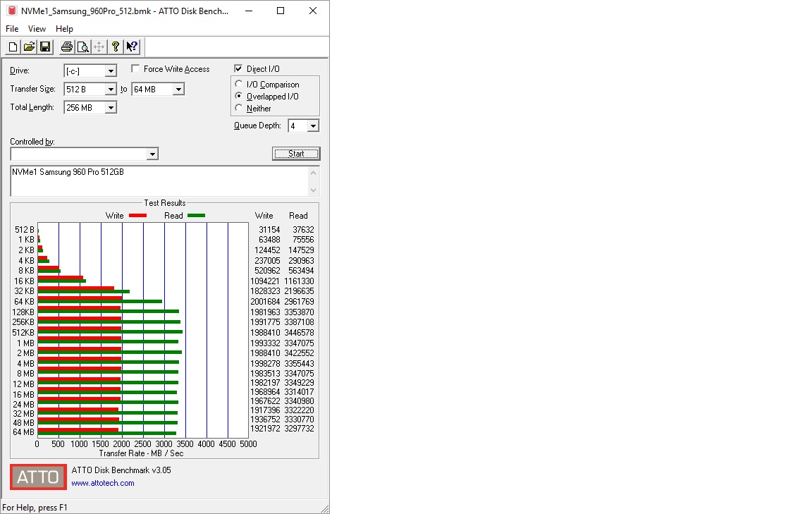This screenshot has width=812, height=514.
Task: Open Print Preview toolbar icon
Action: pyautogui.click(x=83, y=47)
